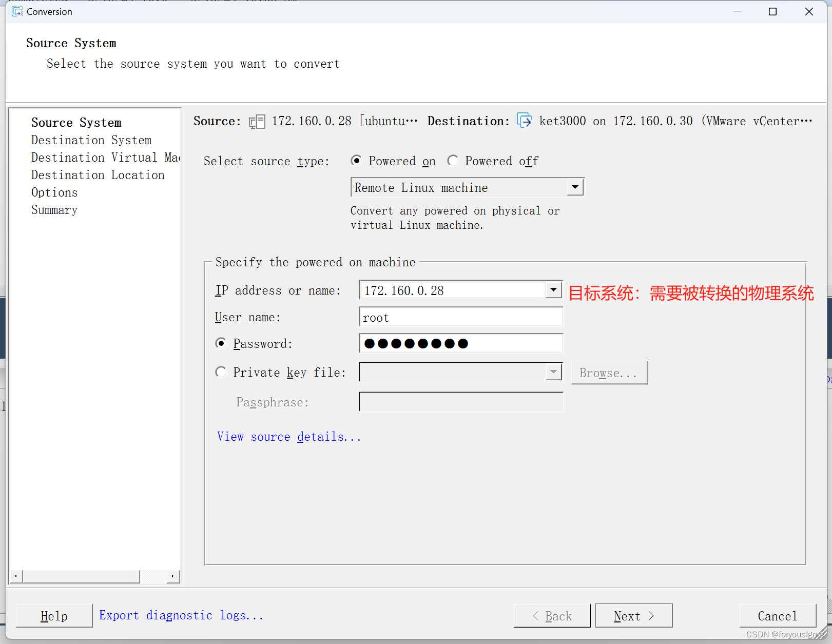Click the sidebar scroll right arrow

tap(172, 576)
